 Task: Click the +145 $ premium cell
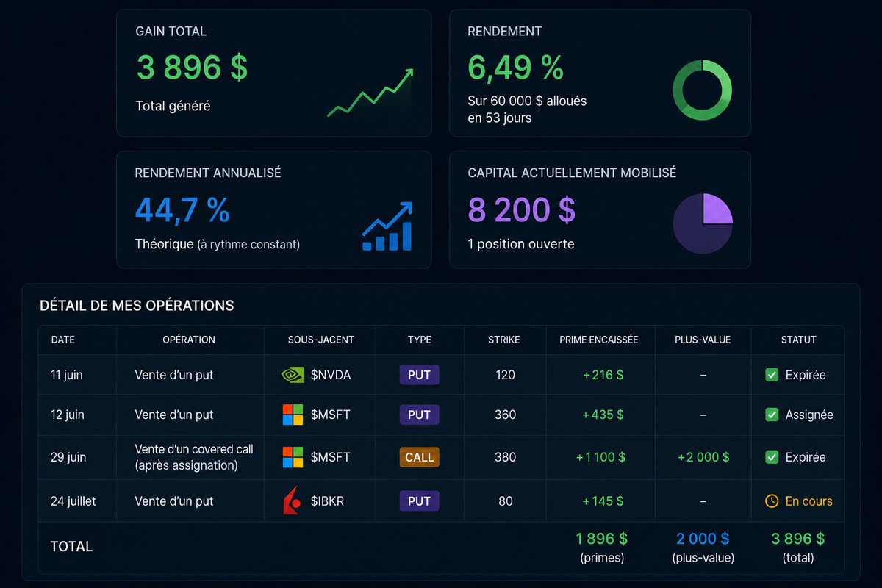pyautogui.click(x=603, y=501)
